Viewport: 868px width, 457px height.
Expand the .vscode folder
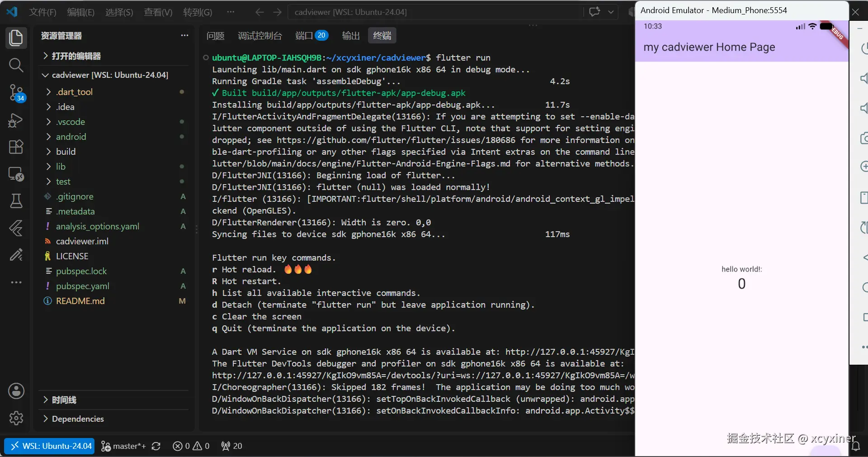click(114, 122)
